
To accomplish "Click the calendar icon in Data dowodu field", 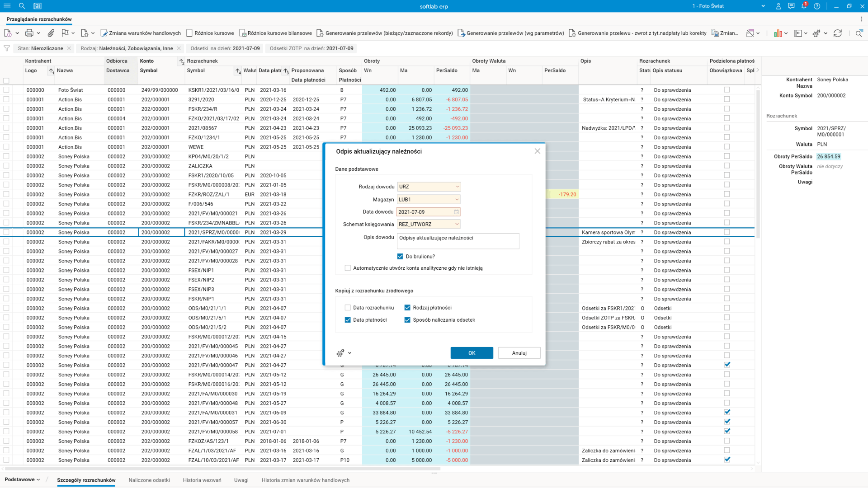I will [x=456, y=212].
